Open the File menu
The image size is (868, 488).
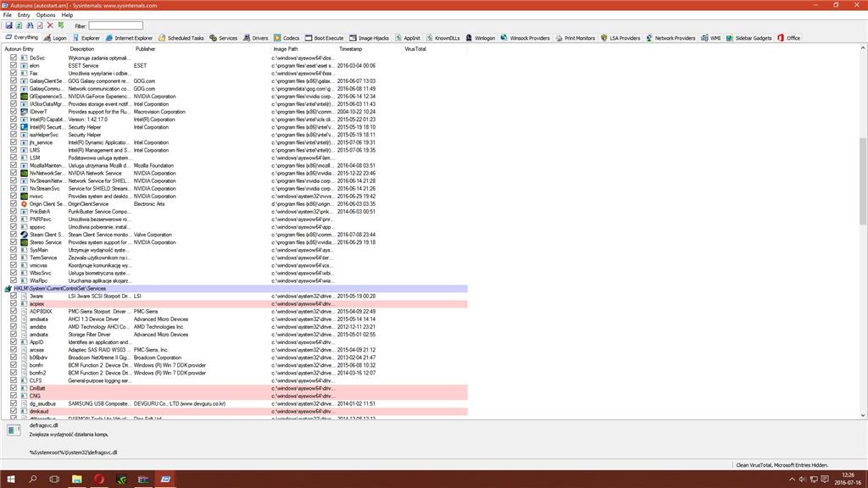click(7, 15)
